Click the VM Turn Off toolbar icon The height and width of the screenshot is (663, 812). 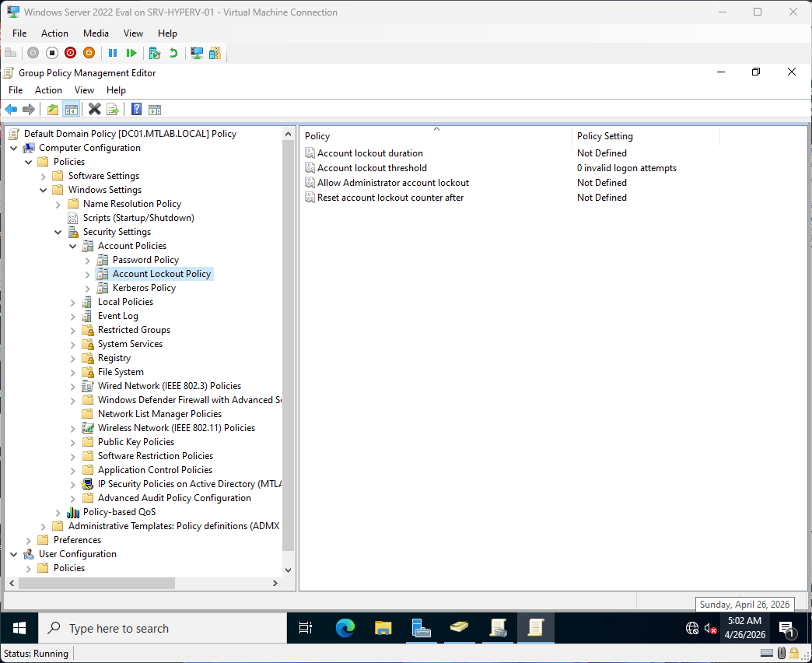52,53
